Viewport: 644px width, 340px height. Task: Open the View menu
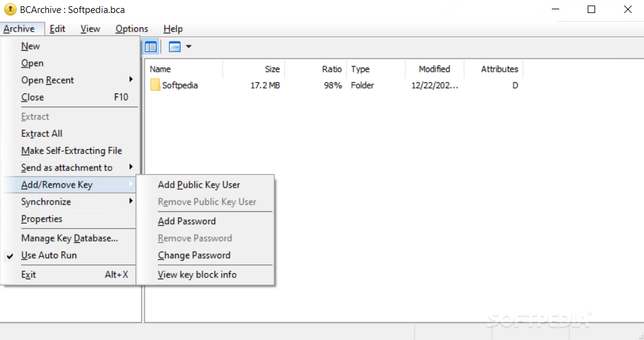click(x=90, y=28)
